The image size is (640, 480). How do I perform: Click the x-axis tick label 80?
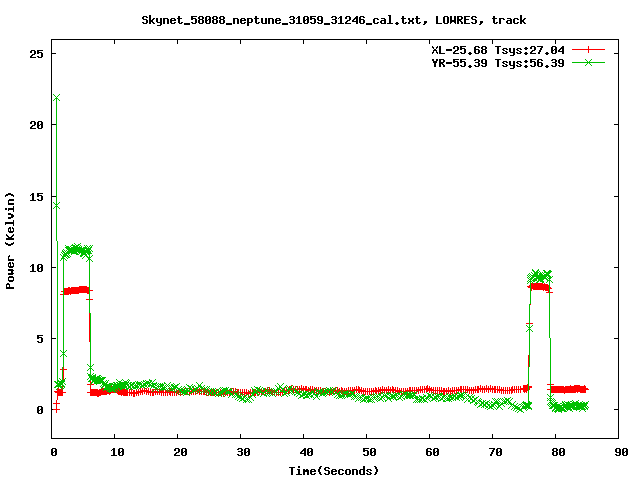pyautogui.click(x=558, y=452)
